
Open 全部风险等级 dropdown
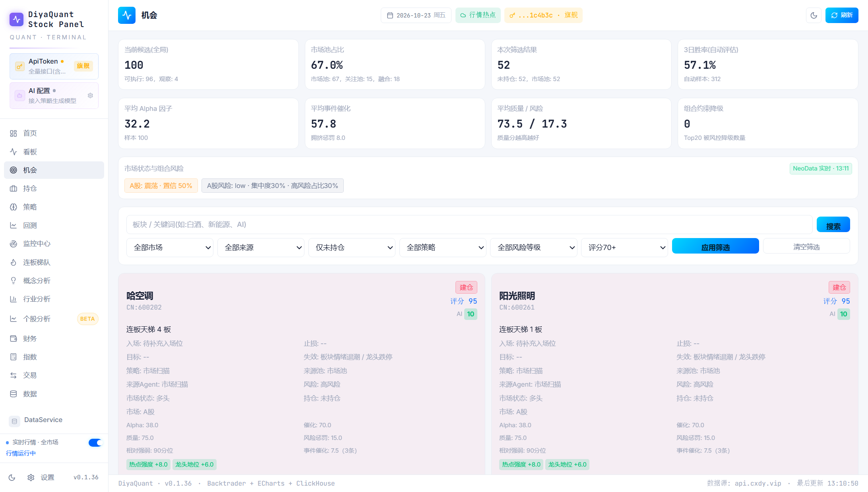534,248
